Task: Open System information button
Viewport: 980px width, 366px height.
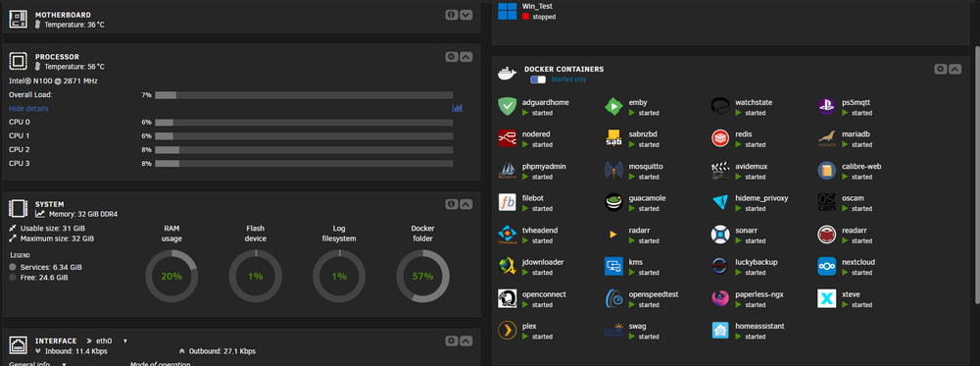Action: [452, 204]
